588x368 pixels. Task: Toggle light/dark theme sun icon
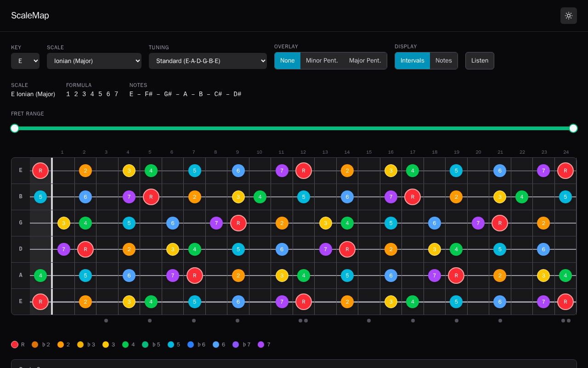[569, 16]
